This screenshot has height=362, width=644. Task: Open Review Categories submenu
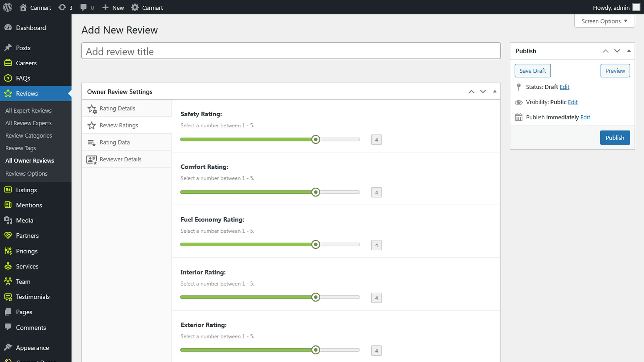click(29, 136)
